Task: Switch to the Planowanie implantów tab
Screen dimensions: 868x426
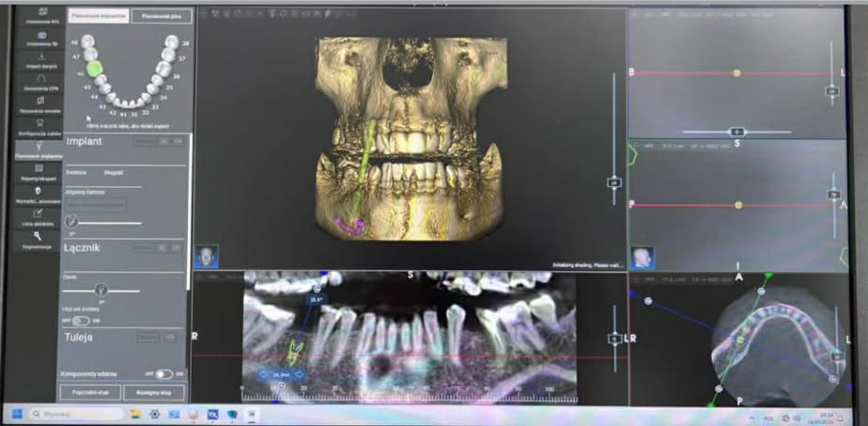Action: pos(99,16)
